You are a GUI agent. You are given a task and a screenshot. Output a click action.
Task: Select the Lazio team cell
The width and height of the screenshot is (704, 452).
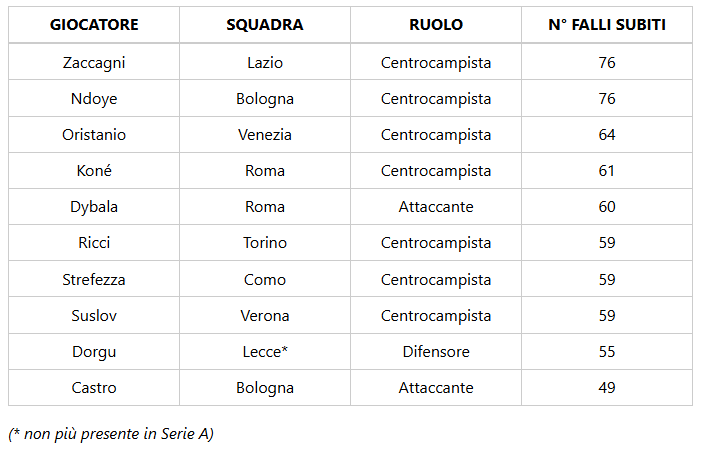(265, 62)
